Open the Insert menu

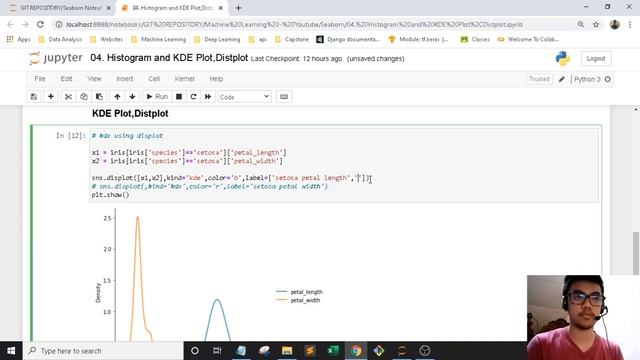coord(124,79)
